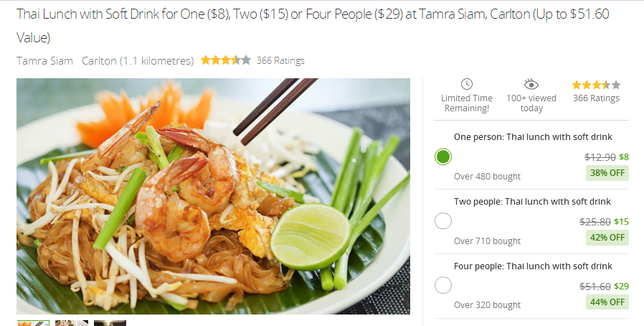Click the 38% OFF badge
This screenshot has height=326, width=644.
[x=607, y=173]
